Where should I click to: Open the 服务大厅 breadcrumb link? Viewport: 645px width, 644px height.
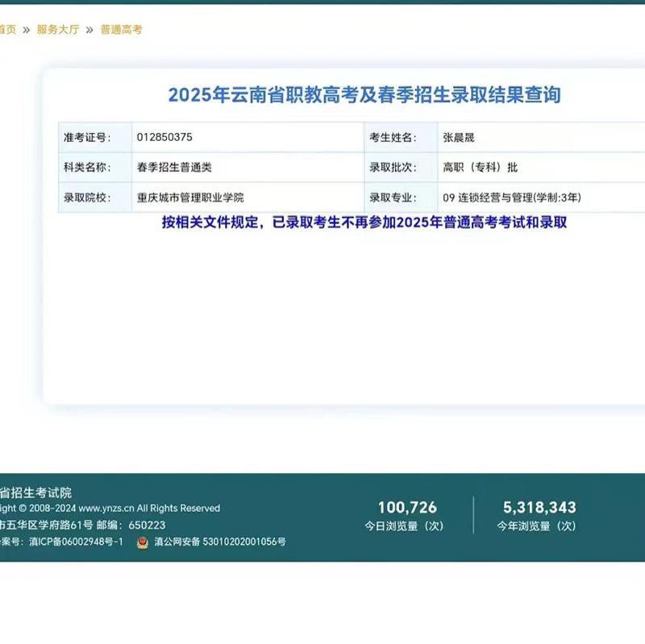58,30
